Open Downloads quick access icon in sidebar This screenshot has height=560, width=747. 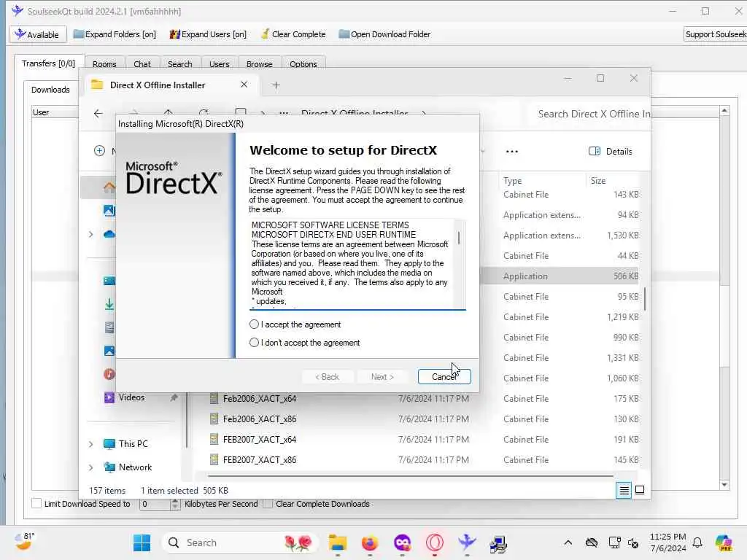point(109,304)
